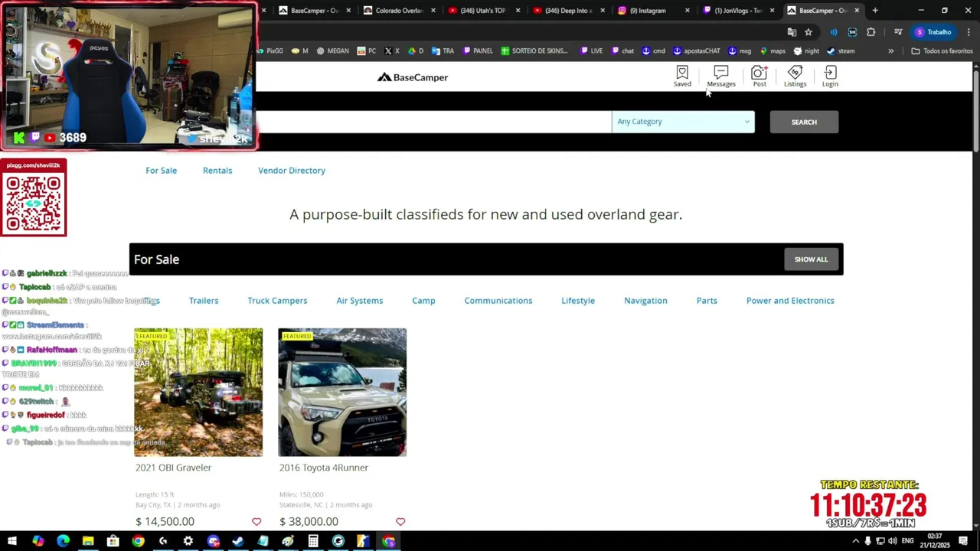The height and width of the screenshot is (551, 980).
Task: Select the Communications category
Action: click(x=498, y=301)
